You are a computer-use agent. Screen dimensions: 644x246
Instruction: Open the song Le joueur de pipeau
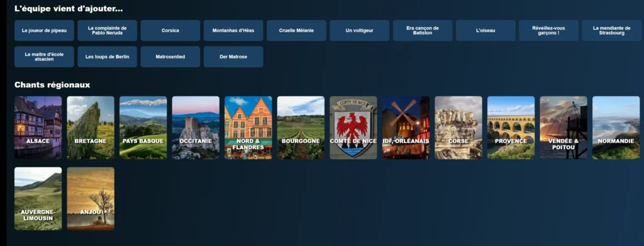[x=45, y=30]
